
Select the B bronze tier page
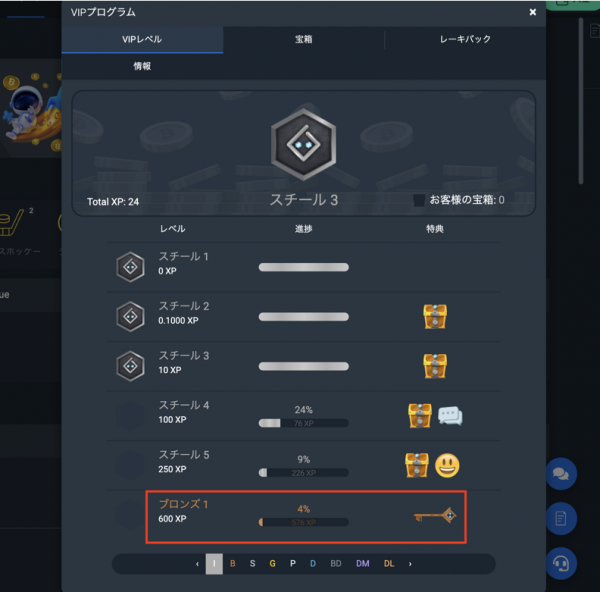(x=233, y=564)
